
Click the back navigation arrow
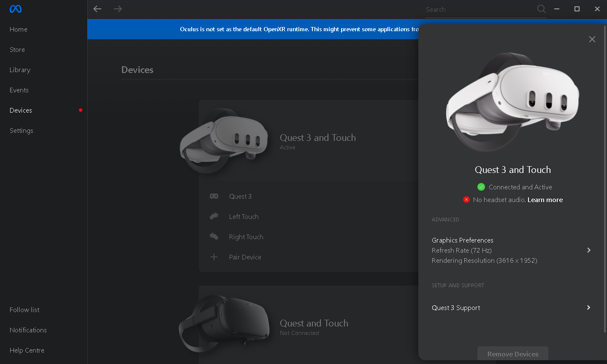pos(98,9)
